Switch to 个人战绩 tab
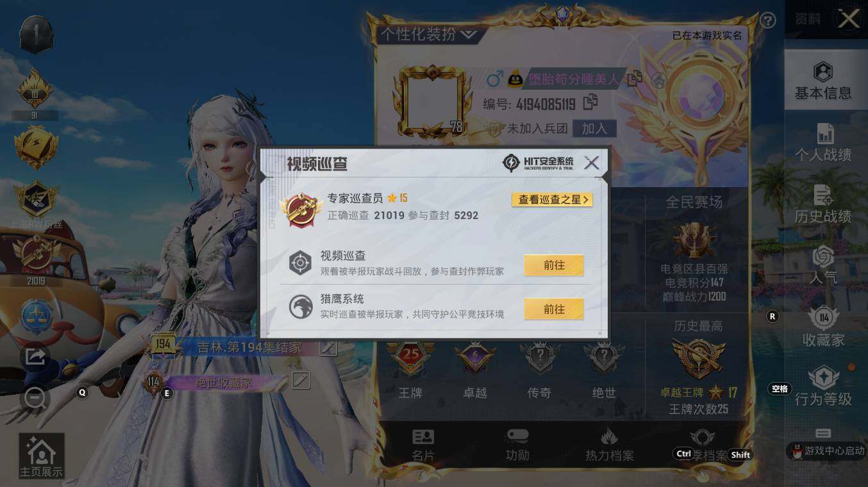This screenshot has height=487, width=868. click(823, 142)
